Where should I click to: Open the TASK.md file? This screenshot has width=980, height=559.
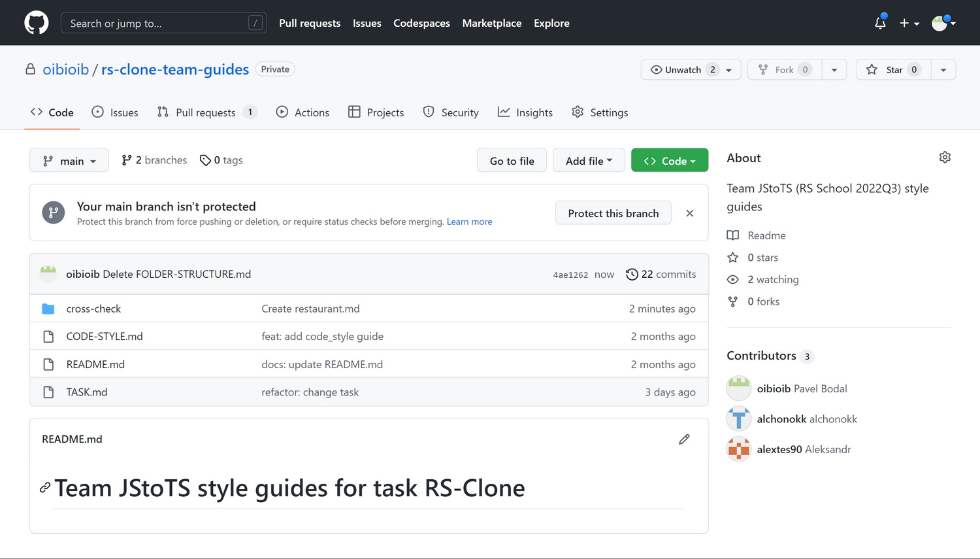point(87,392)
